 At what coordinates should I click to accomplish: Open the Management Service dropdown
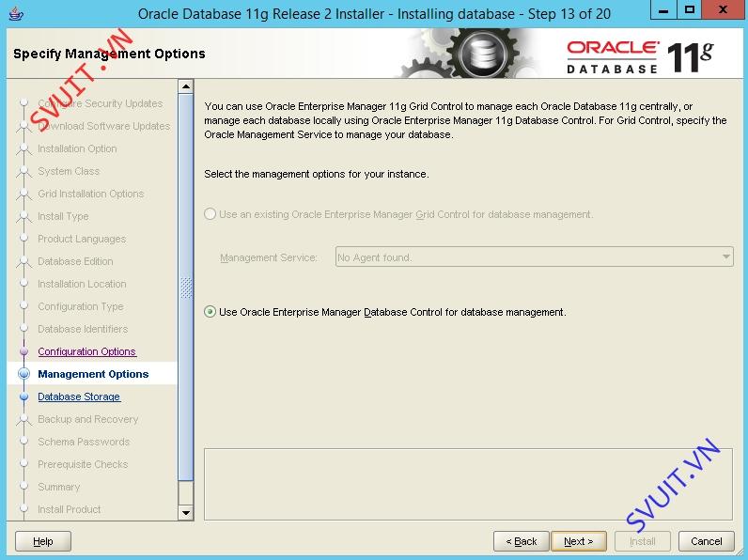[535, 257]
